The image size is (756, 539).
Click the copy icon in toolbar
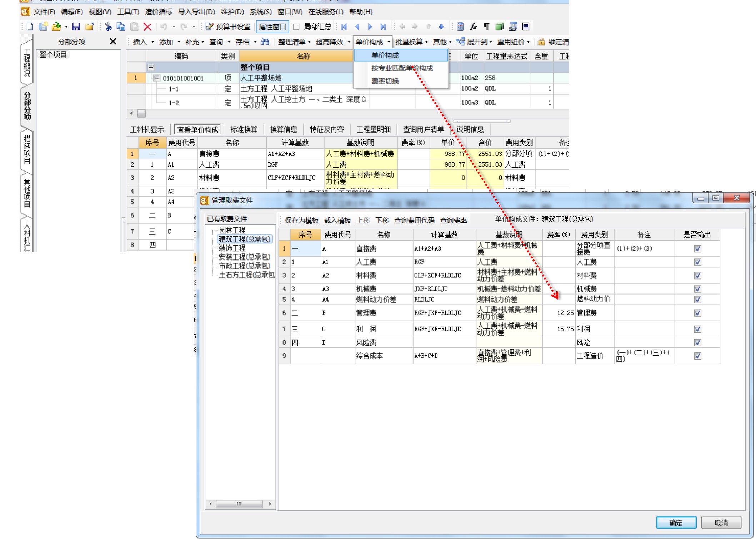click(x=121, y=26)
